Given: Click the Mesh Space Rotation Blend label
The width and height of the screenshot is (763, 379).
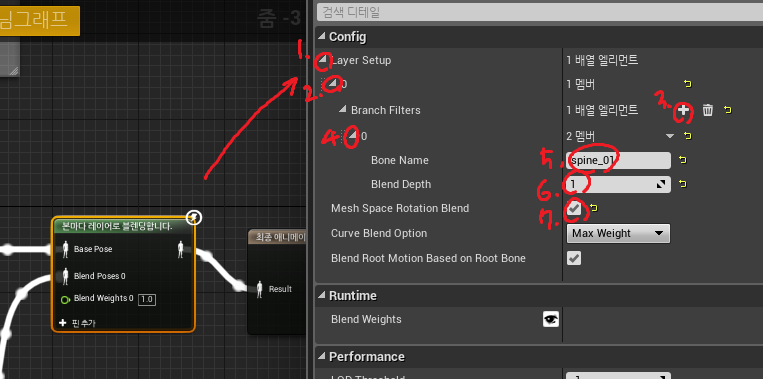Looking at the screenshot, I should [x=400, y=208].
